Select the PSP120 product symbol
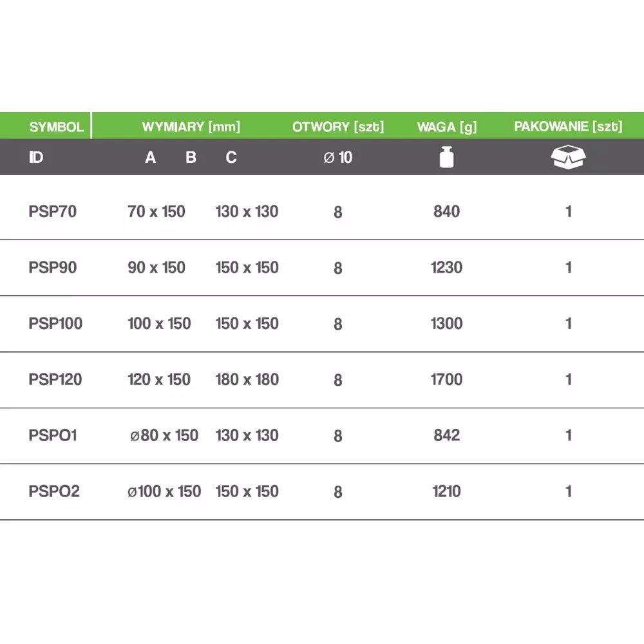This screenshot has height=644, width=644. 55,379
